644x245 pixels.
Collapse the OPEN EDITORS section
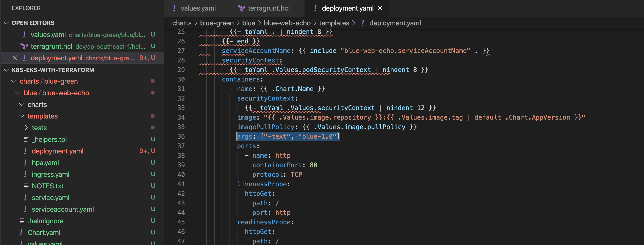pyautogui.click(x=7, y=23)
